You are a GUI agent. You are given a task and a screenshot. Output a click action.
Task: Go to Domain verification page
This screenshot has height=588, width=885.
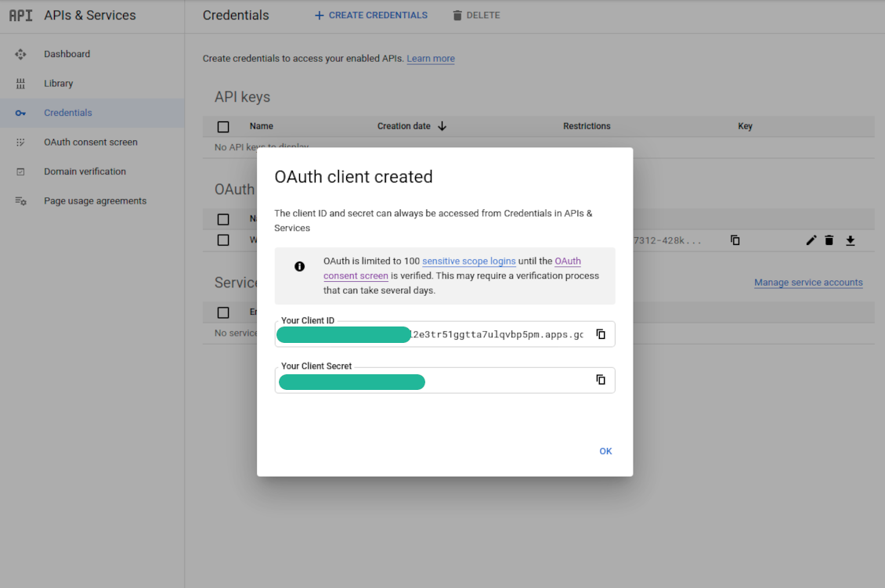(x=85, y=171)
